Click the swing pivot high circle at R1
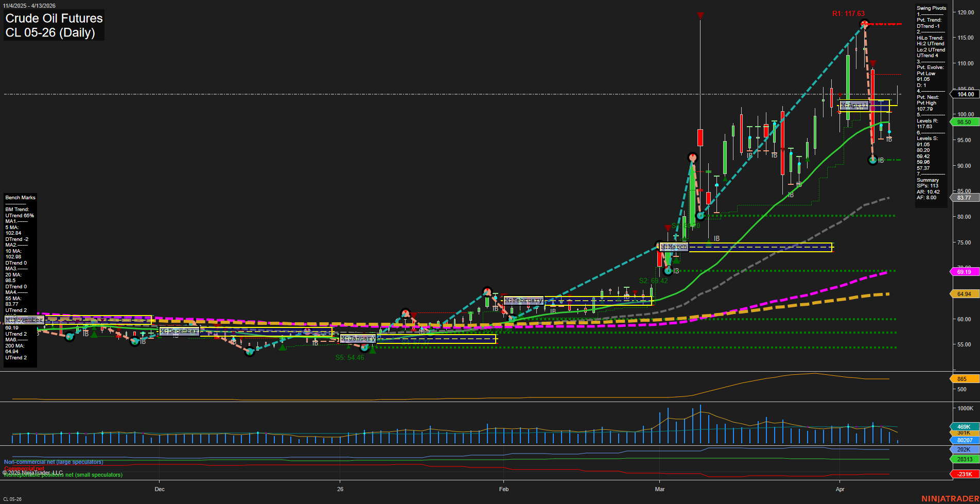980x504 pixels. click(x=865, y=24)
